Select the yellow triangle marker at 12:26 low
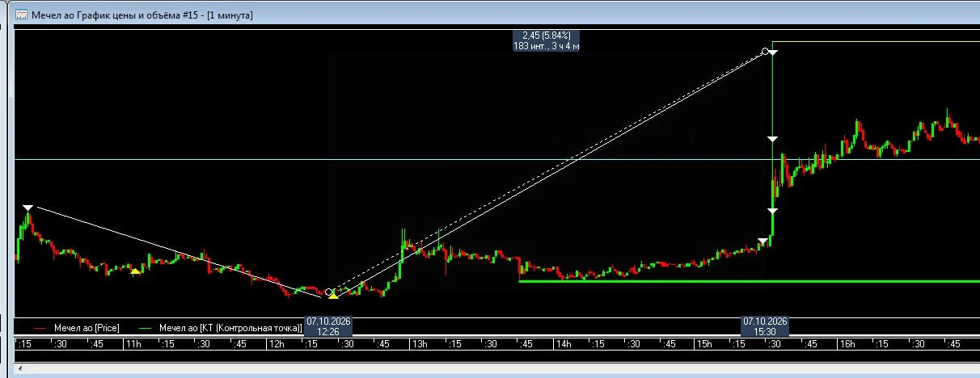The image size is (980, 378). (x=333, y=296)
